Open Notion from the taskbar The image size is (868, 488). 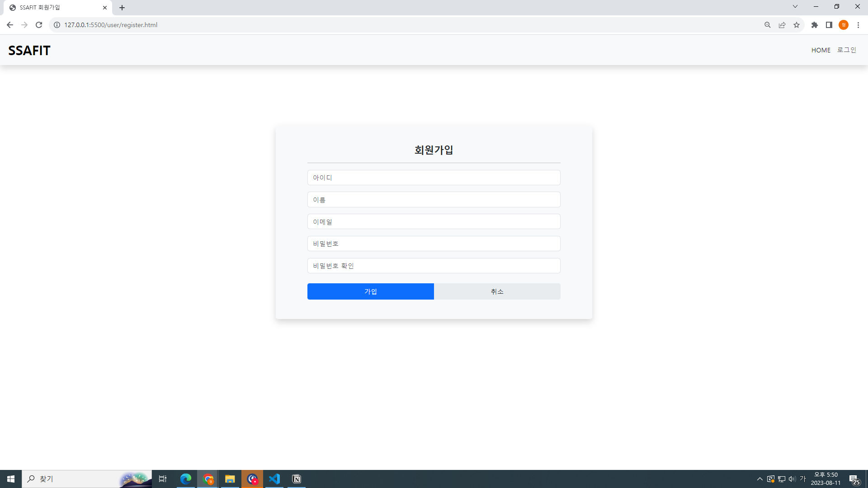[x=297, y=479]
